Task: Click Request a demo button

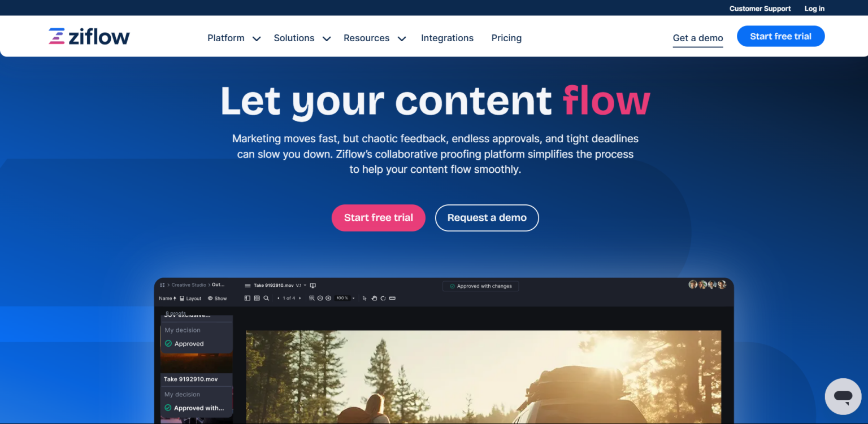Action: coord(487,217)
